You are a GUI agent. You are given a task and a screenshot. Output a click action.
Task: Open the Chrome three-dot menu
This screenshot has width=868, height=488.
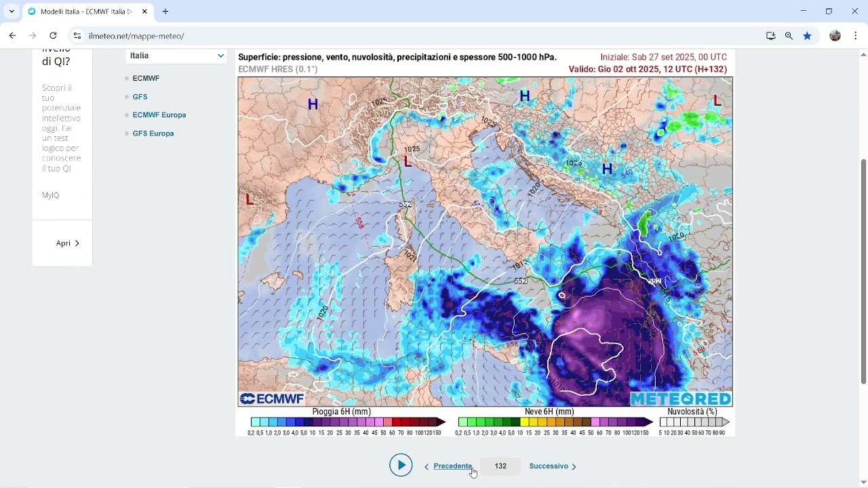pyautogui.click(x=856, y=36)
